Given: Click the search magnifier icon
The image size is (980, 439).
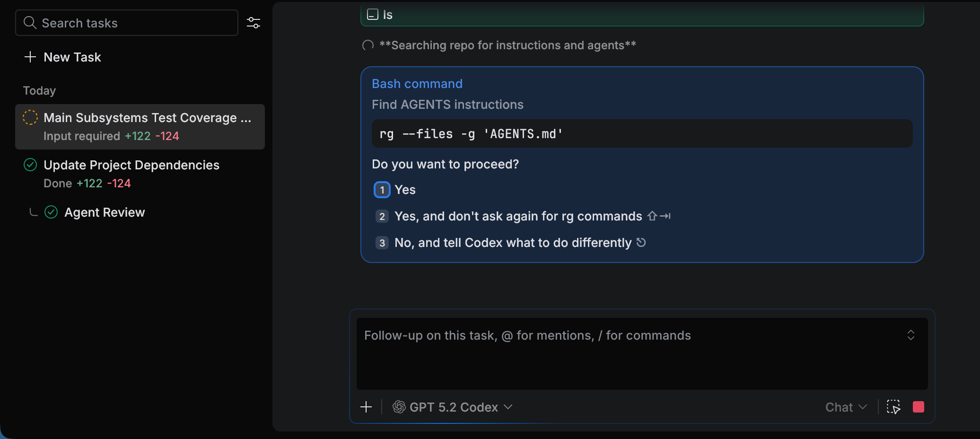Looking at the screenshot, I should [30, 22].
